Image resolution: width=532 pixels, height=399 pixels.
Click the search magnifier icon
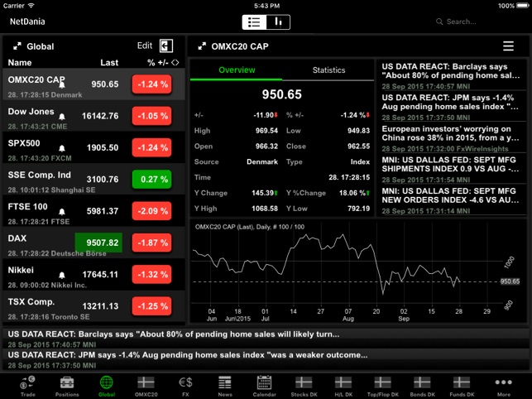tap(439, 22)
